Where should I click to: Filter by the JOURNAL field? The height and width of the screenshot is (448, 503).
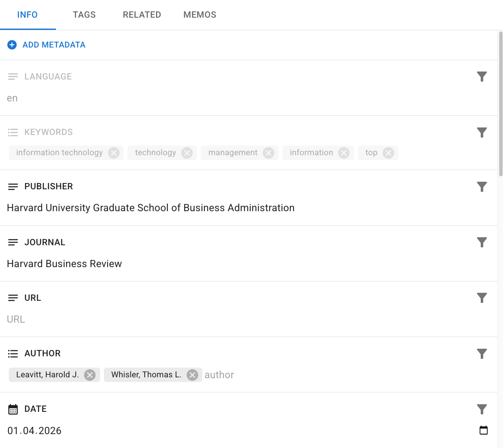pyautogui.click(x=482, y=242)
